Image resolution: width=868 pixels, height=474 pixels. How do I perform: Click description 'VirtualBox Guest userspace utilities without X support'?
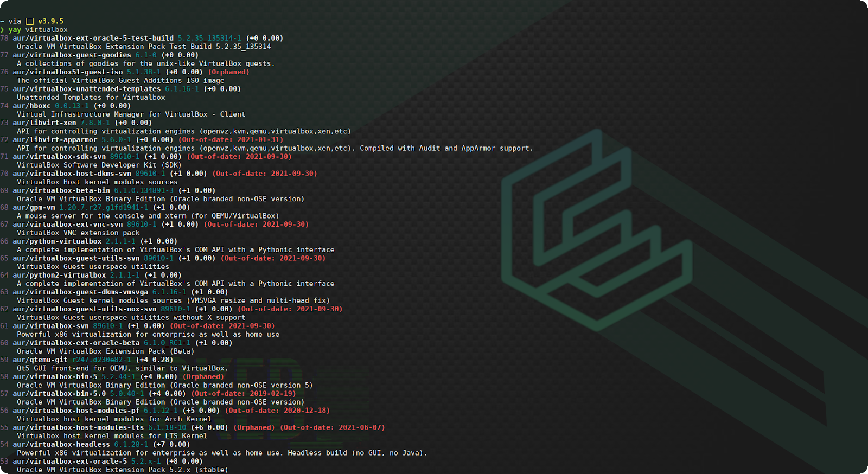tap(131, 317)
